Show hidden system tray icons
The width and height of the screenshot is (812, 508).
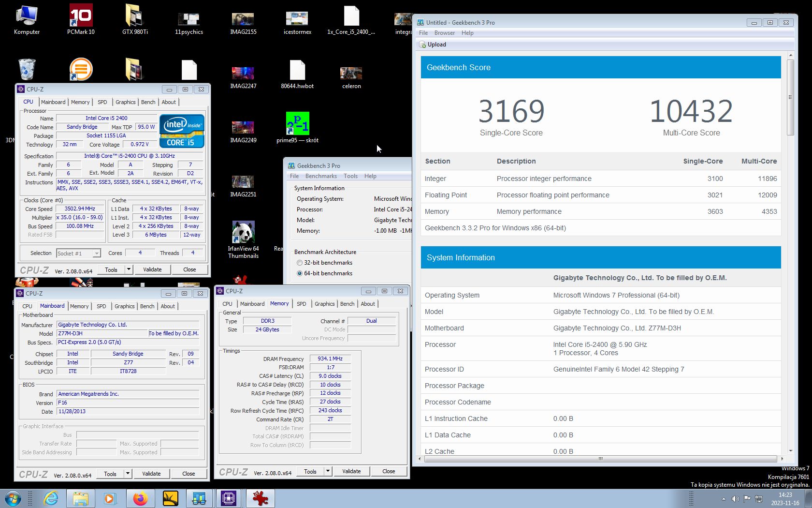(x=724, y=499)
